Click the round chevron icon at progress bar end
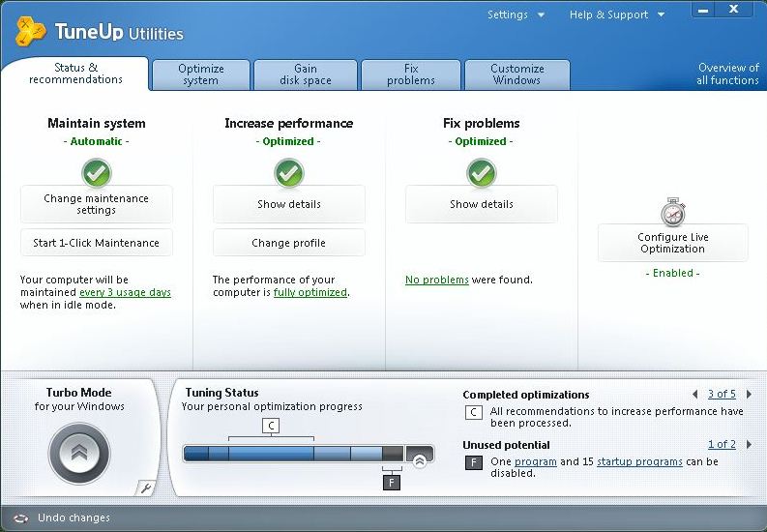The width and height of the screenshot is (767, 532). (419, 460)
